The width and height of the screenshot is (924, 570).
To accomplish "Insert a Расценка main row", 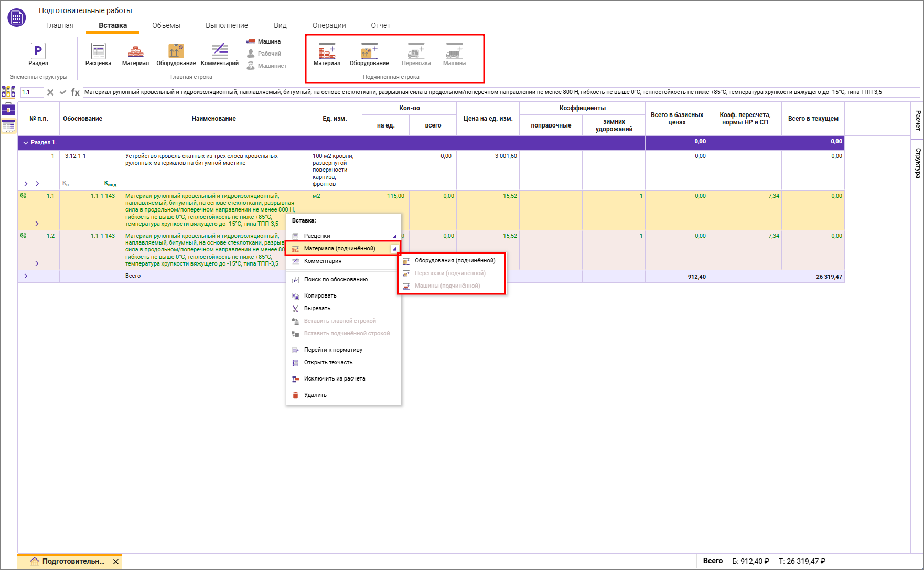I will pos(98,54).
